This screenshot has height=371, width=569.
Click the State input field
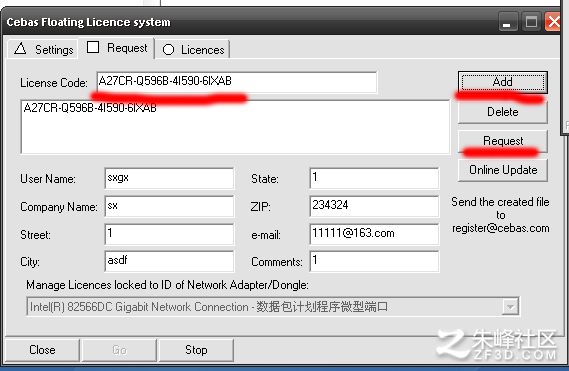click(374, 178)
